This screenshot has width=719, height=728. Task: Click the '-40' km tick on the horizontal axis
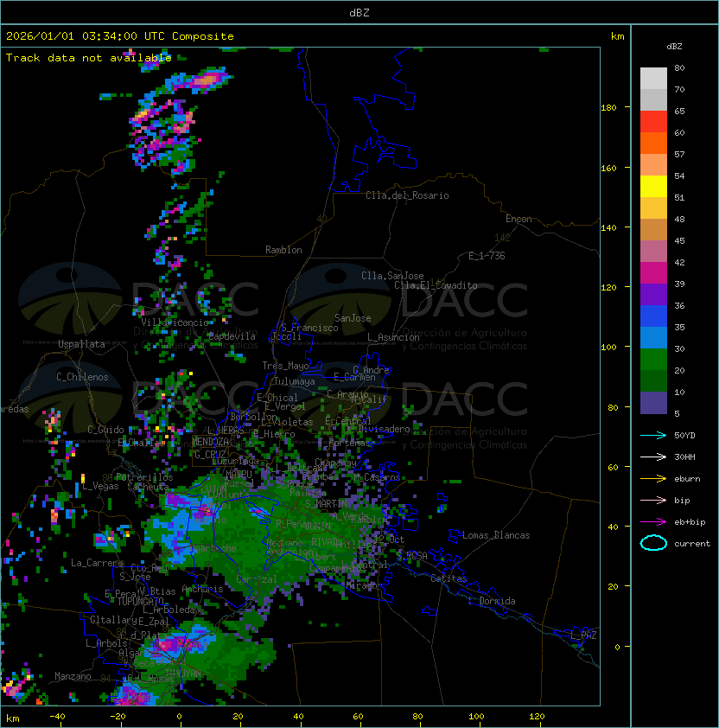click(58, 717)
